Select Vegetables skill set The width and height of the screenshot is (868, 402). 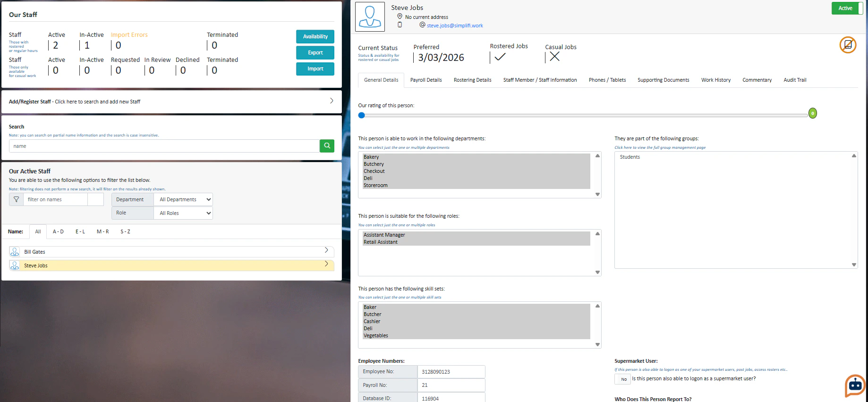coord(477,335)
